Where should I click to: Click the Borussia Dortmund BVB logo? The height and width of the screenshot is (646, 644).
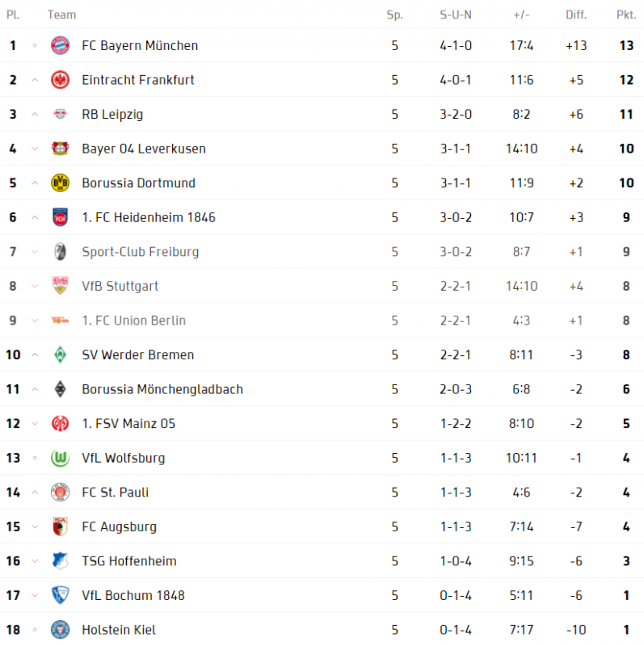tap(60, 183)
